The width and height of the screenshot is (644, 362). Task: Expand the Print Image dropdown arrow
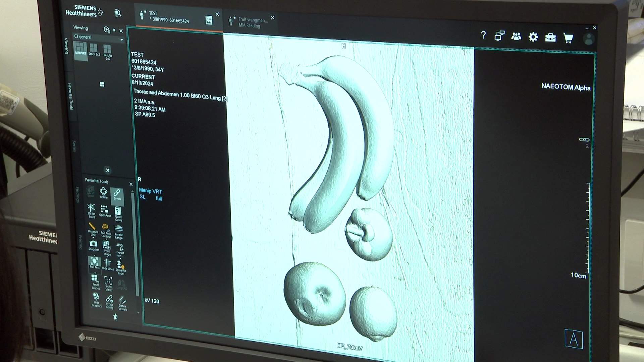107,257
